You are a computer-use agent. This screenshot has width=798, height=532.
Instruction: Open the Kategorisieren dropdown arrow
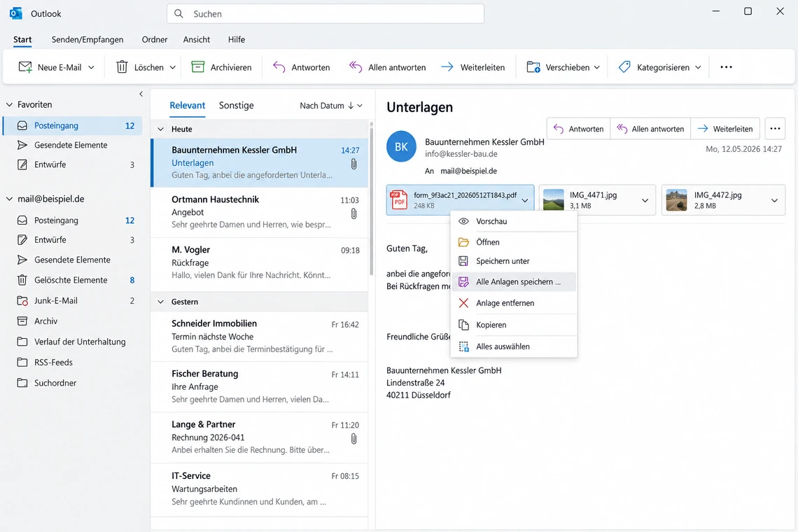click(x=699, y=67)
